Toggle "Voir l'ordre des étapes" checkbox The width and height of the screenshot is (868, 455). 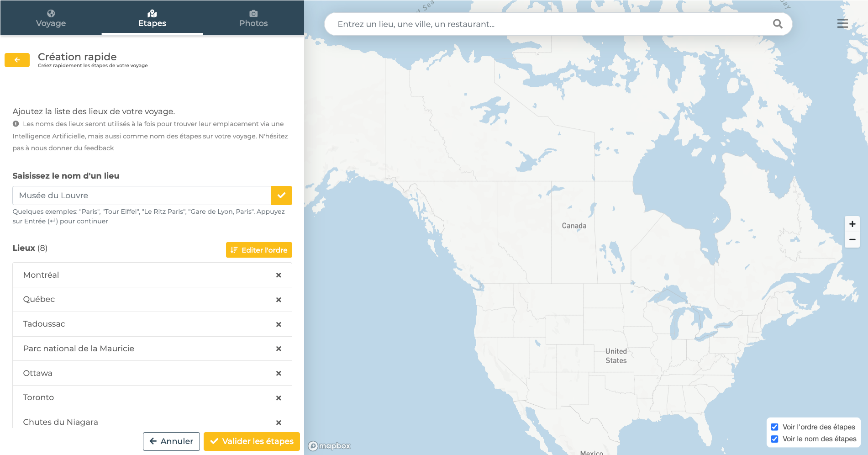pos(774,427)
